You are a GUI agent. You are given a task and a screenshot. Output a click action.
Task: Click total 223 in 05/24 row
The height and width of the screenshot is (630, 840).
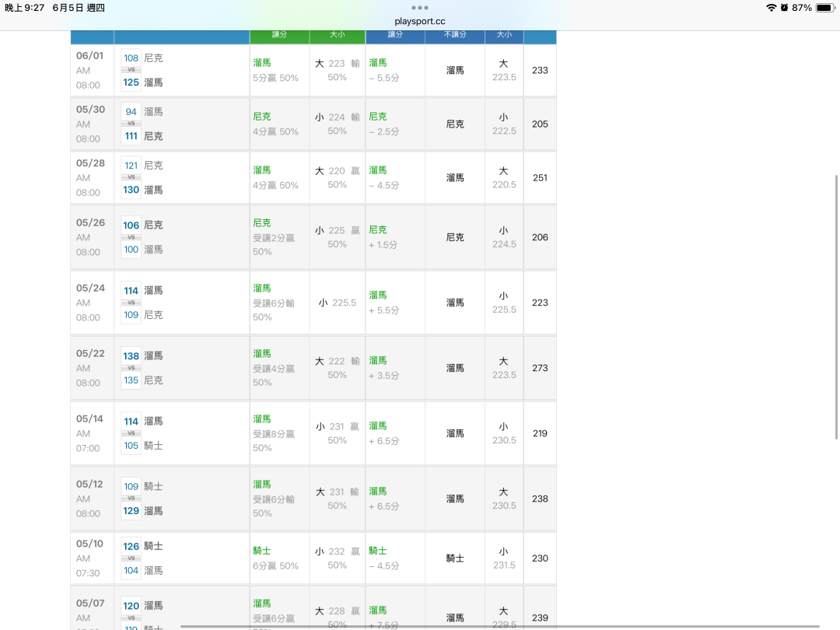[x=540, y=302]
